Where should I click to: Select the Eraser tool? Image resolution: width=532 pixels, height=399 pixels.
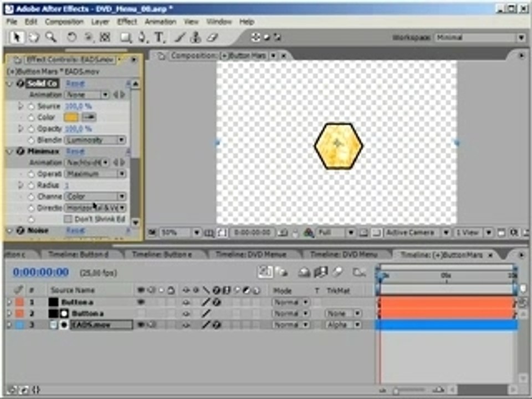point(212,37)
